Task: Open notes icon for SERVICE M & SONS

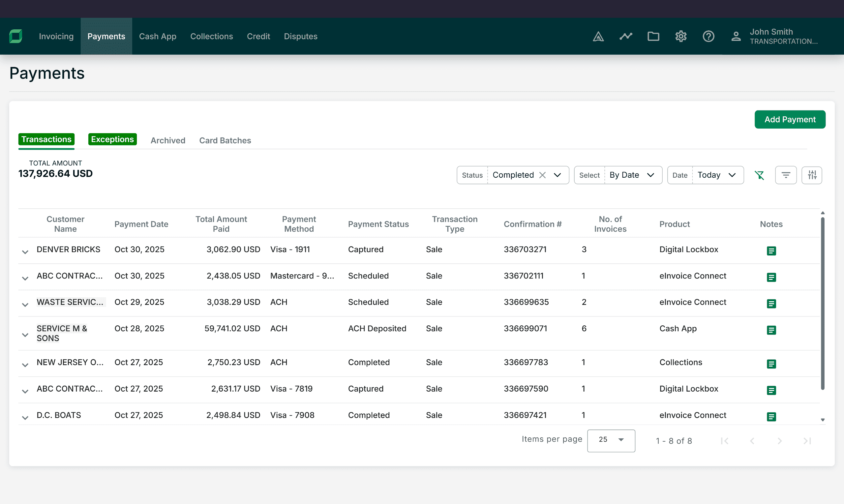Action: tap(771, 330)
